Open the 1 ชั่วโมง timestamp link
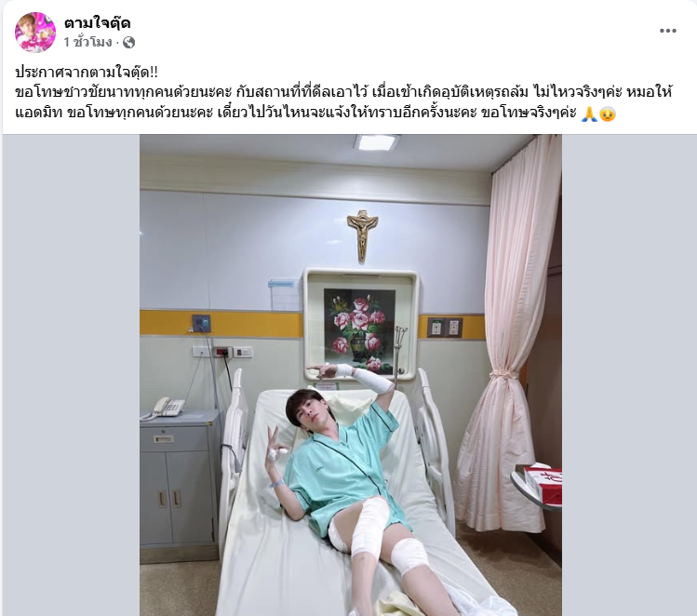Screen dimensions: 697x616 click(x=87, y=43)
